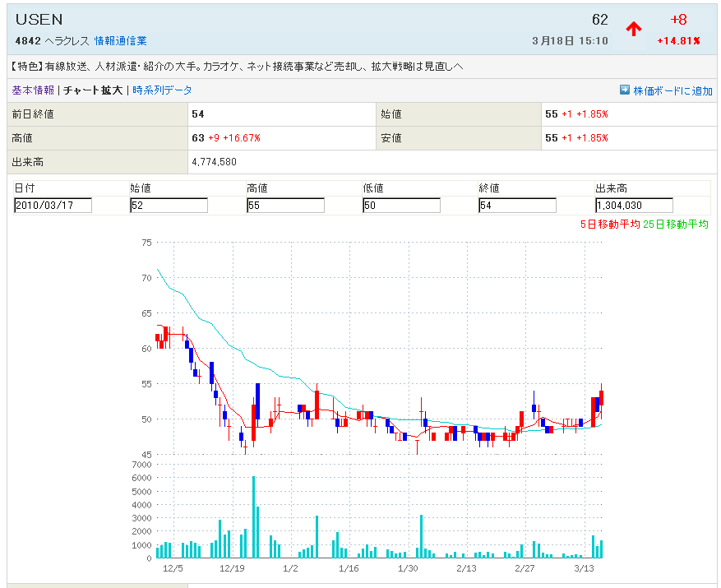Focus the 終値 input box showing 54
Viewport: 721px width, 588px height.
click(517, 206)
